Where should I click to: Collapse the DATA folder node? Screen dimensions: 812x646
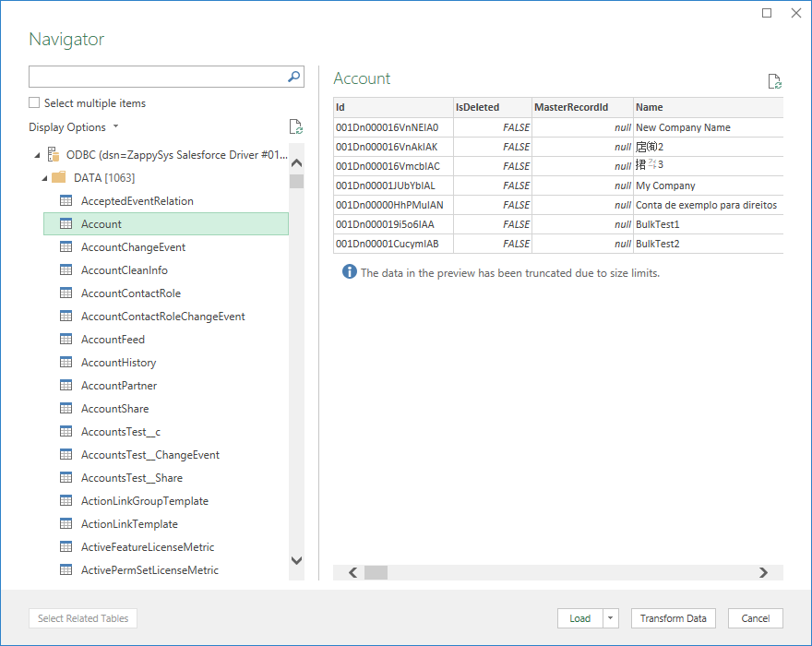click(x=43, y=177)
